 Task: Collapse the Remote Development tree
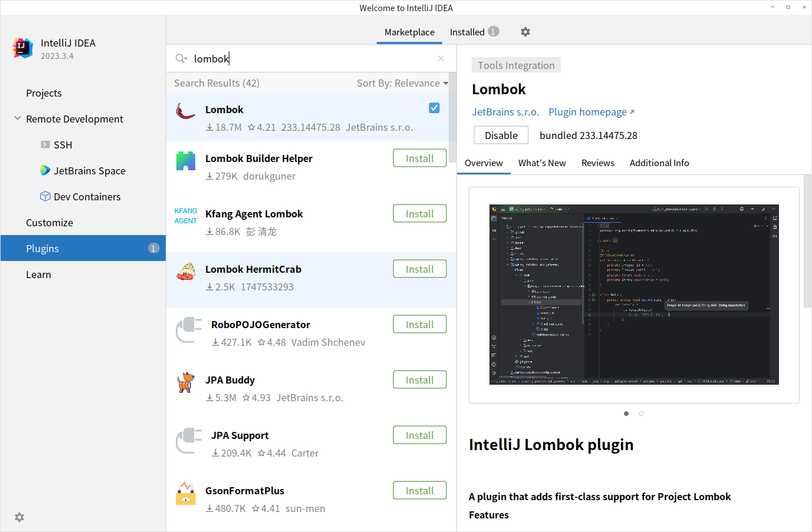(18, 118)
